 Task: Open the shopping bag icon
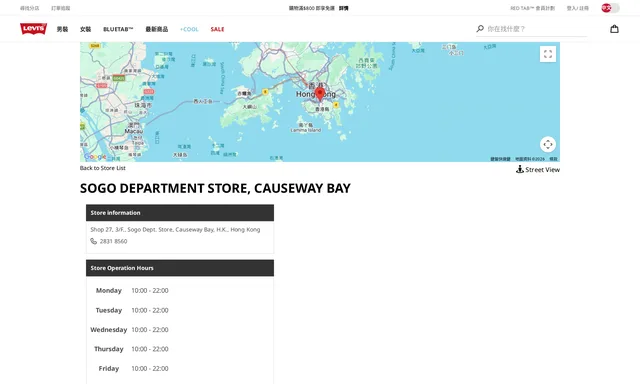point(614,29)
